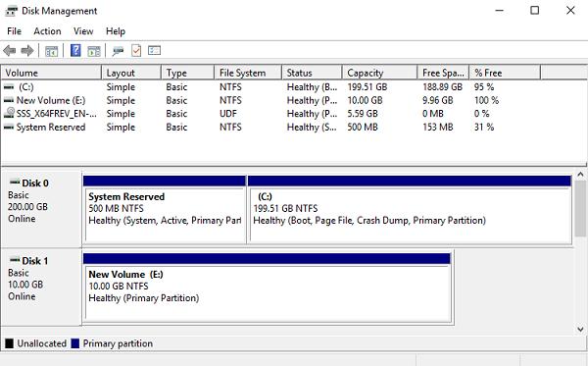588x366 pixels.
Task: Select the (C:) partition block on Disk 0
Action: tap(410, 210)
